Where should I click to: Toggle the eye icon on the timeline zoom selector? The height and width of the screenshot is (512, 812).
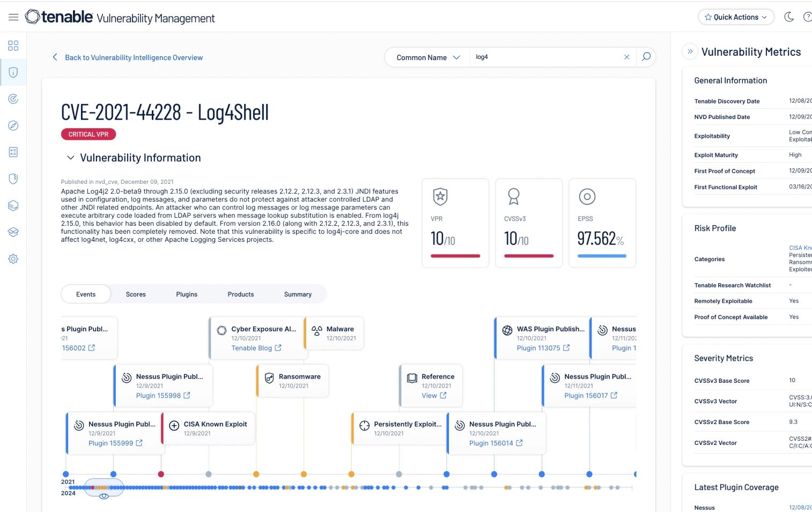tap(104, 497)
